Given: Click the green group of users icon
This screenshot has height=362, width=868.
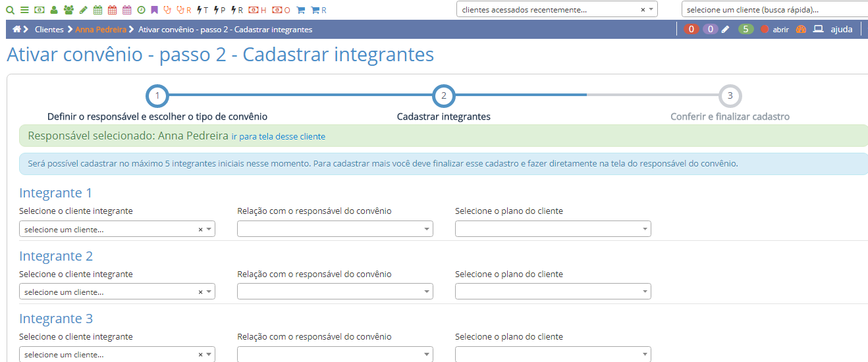Looking at the screenshot, I should coord(68,11).
